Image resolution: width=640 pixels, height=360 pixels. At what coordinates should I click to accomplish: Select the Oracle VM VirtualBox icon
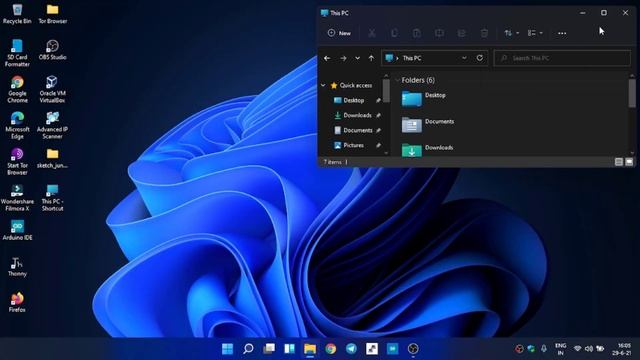(x=53, y=89)
